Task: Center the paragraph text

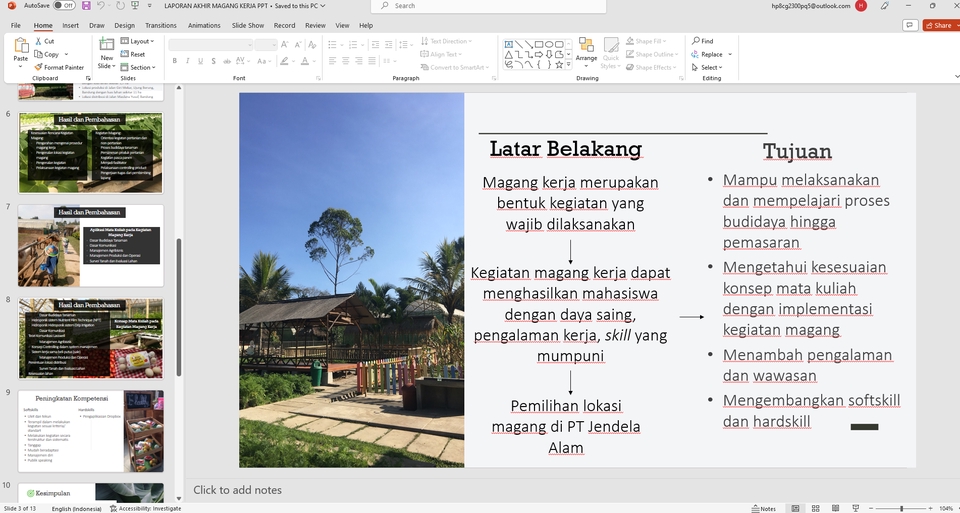Action: [x=346, y=61]
